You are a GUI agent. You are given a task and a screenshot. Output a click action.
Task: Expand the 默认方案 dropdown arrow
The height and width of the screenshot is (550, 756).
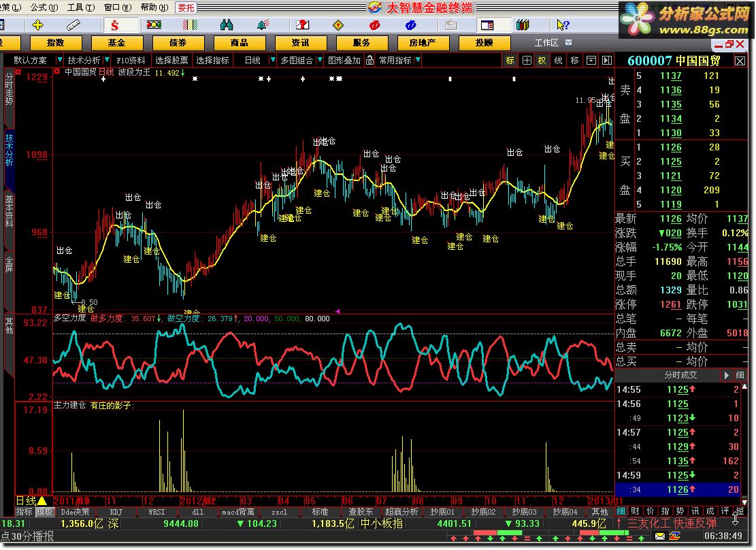(x=59, y=61)
